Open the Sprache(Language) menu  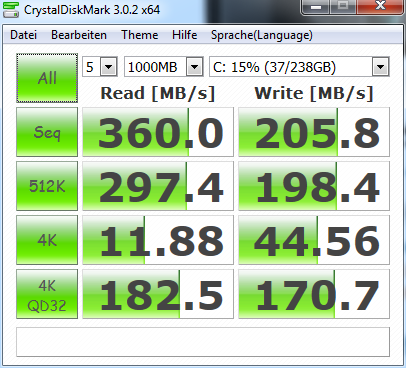262,35
